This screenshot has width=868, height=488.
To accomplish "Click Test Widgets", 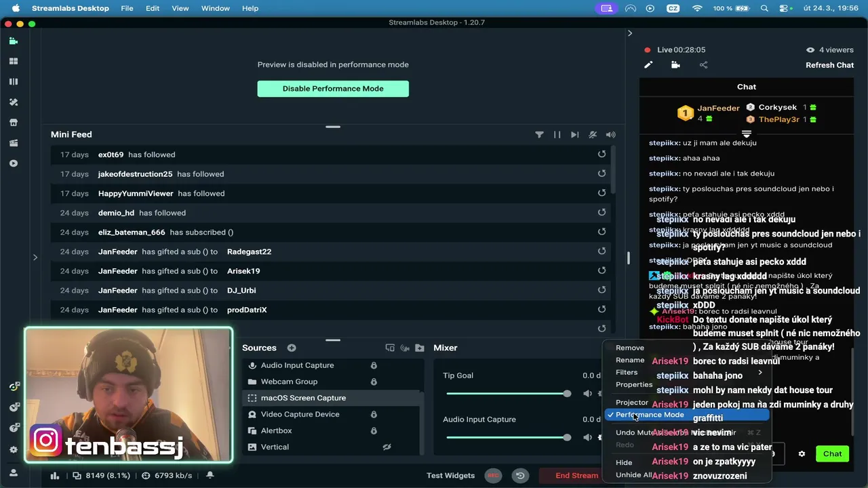I will [x=450, y=476].
